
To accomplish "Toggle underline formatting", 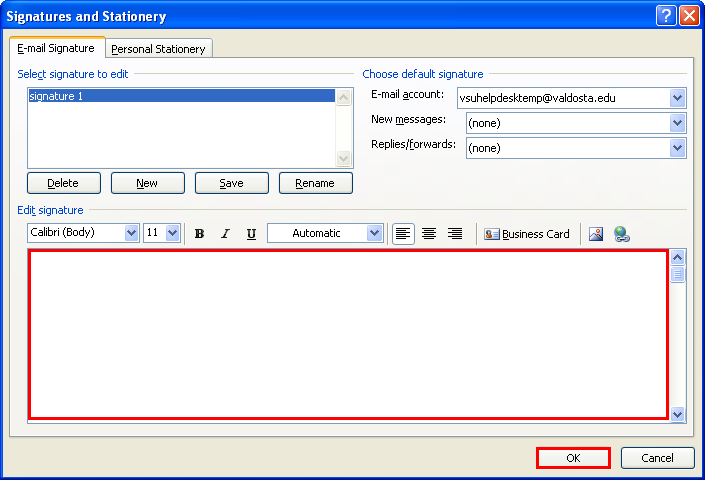I will pyautogui.click(x=251, y=233).
